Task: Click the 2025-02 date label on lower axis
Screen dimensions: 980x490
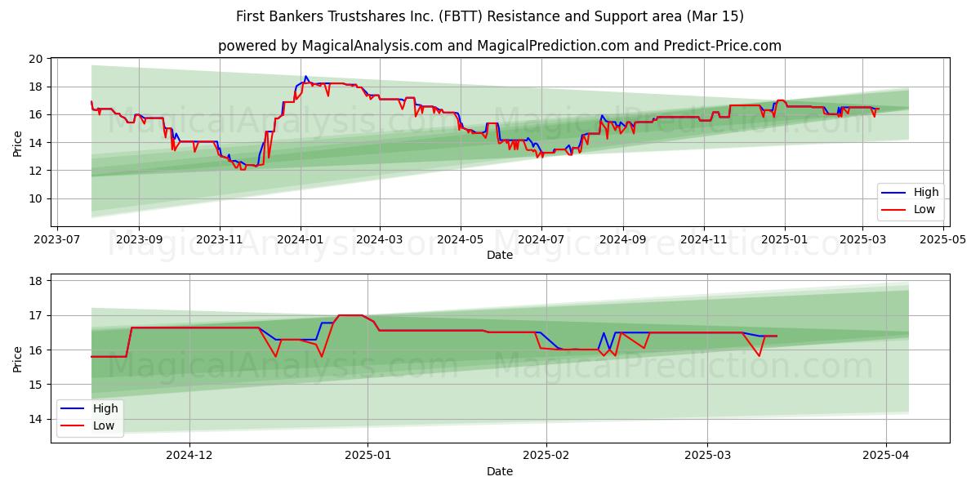Action: (546, 456)
